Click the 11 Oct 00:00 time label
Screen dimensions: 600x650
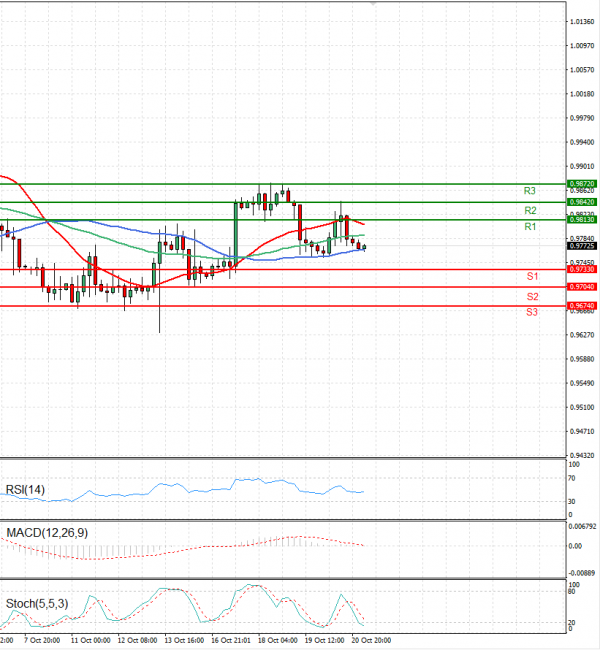[x=90, y=640]
